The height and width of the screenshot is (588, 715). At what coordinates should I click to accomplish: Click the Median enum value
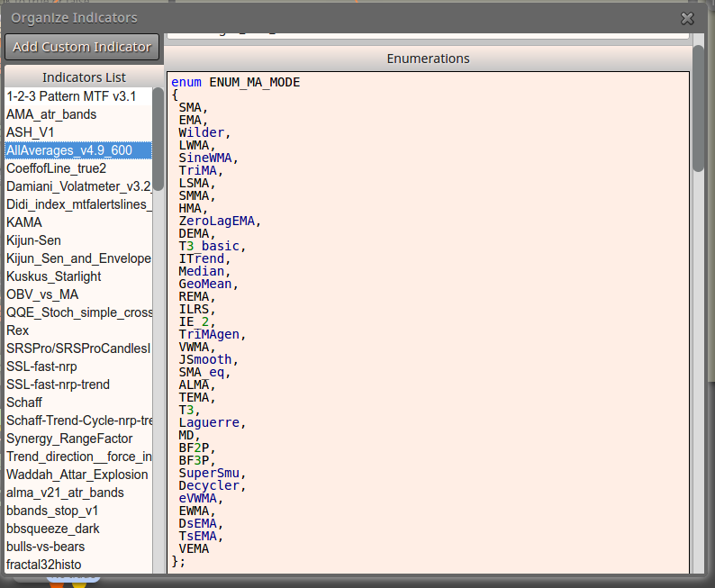[x=201, y=271]
